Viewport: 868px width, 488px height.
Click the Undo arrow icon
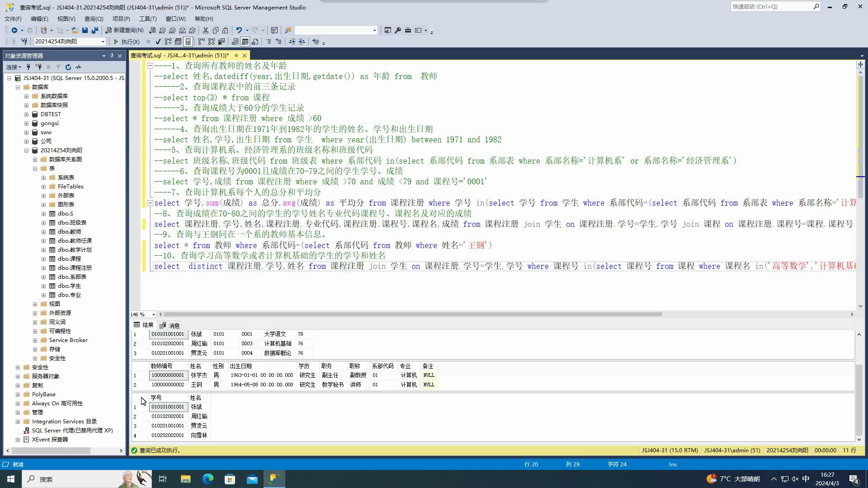point(239,30)
